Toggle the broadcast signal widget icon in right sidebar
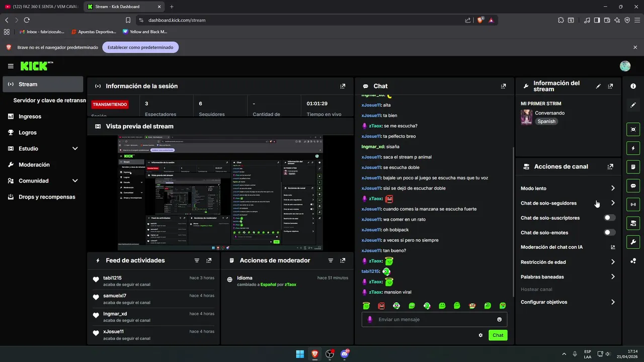The image size is (644, 362). coord(633,204)
